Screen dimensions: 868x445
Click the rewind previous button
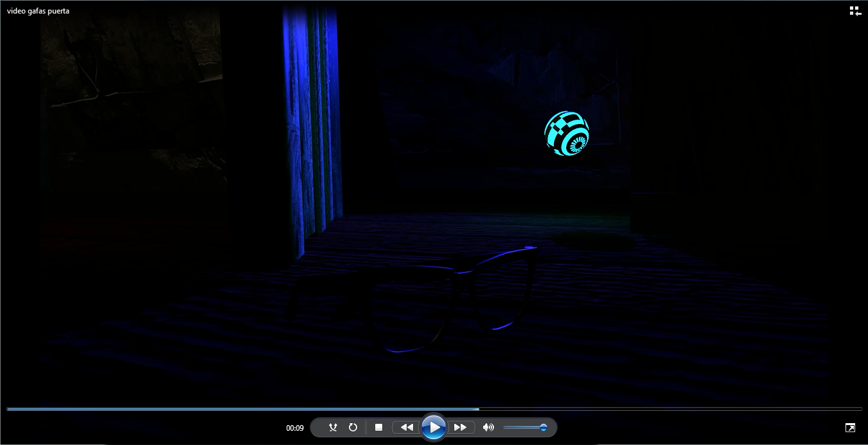tap(407, 427)
